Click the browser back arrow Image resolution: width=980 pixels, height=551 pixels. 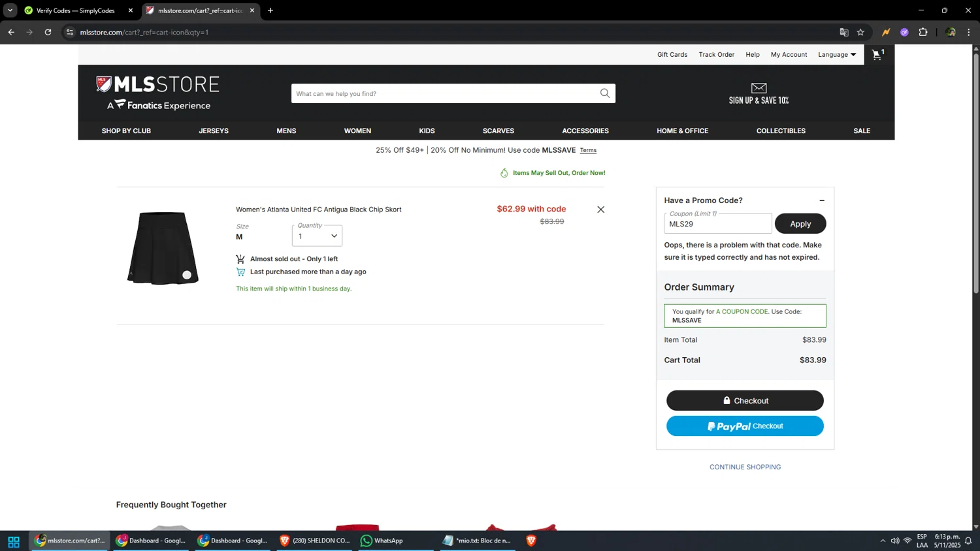(x=11, y=32)
